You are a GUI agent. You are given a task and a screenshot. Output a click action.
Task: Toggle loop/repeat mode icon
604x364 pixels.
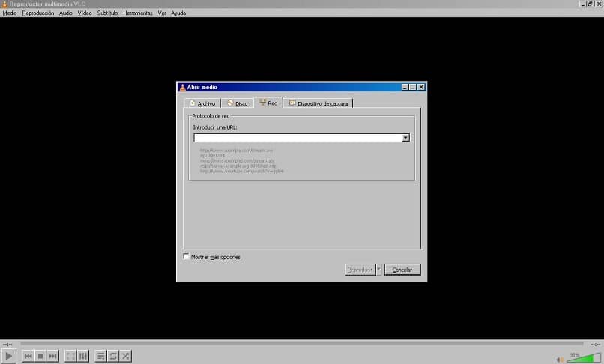point(113,356)
